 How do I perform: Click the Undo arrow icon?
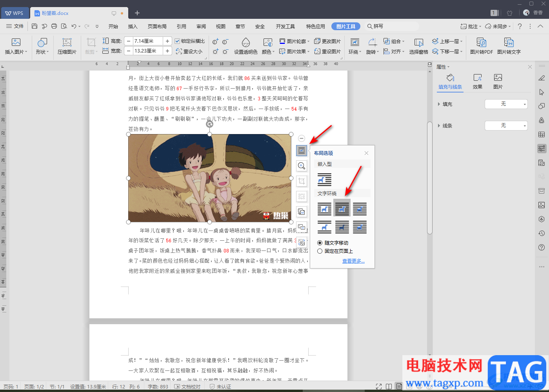[74, 26]
